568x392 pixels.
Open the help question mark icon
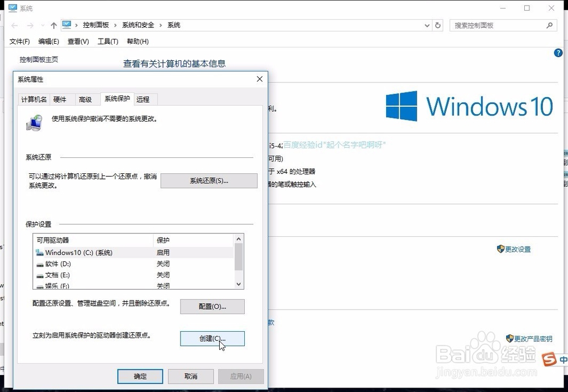click(x=558, y=52)
